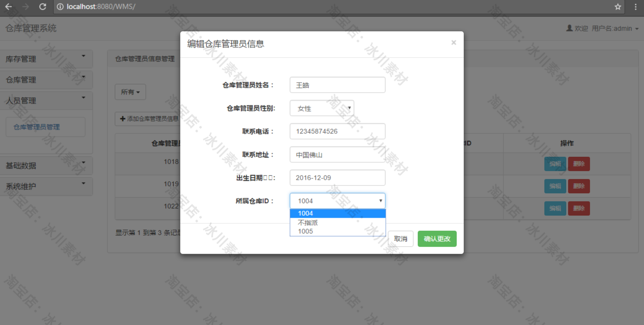Expand the 基础数据 sidebar section
Image resolution: width=644 pixels, height=325 pixels.
coord(46,166)
